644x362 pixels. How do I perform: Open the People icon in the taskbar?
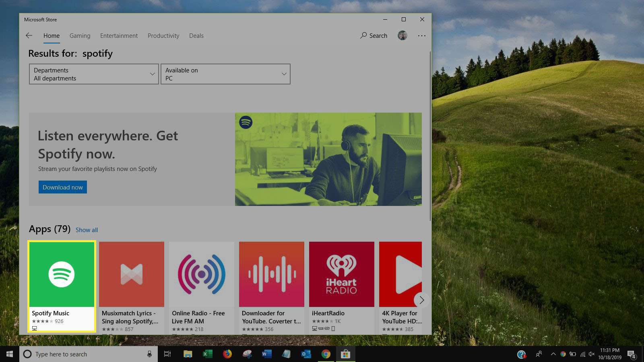[x=539, y=354]
